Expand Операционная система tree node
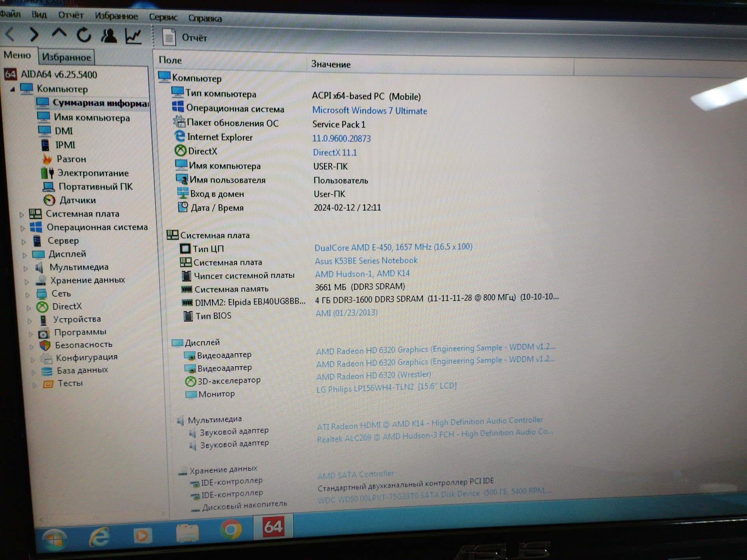The height and width of the screenshot is (560, 747). [x=23, y=228]
